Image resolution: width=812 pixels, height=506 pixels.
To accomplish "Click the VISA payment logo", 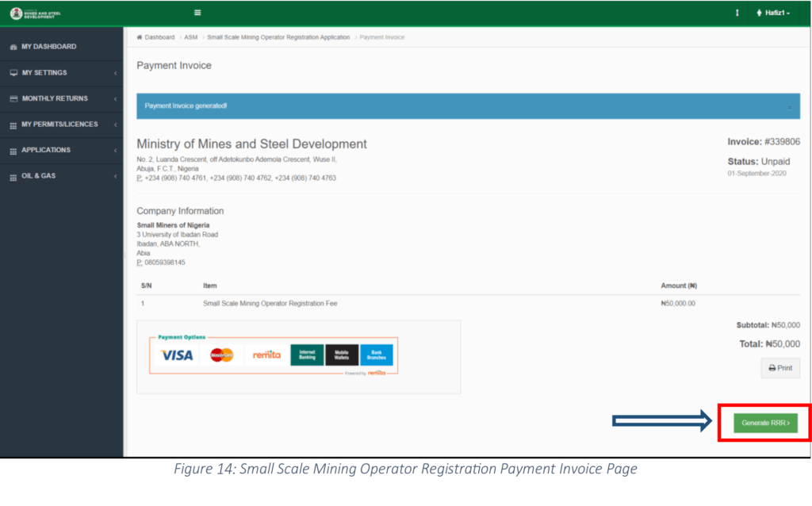I will click(177, 355).
